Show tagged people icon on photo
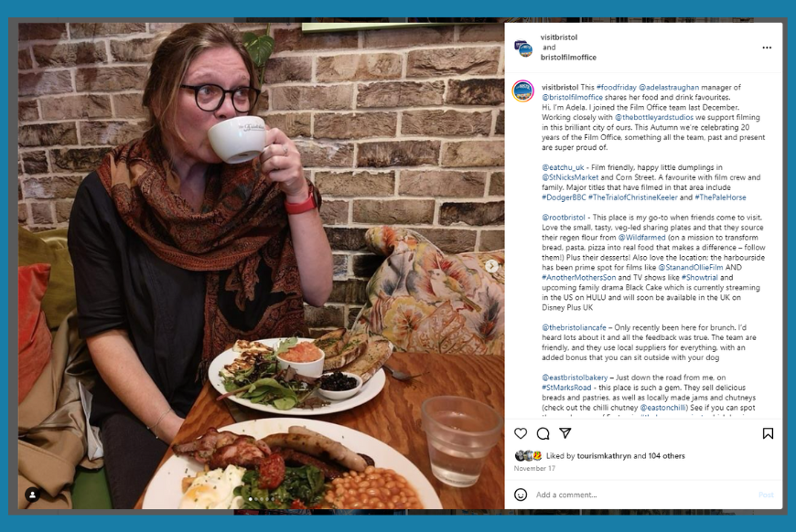 point(33,495)
